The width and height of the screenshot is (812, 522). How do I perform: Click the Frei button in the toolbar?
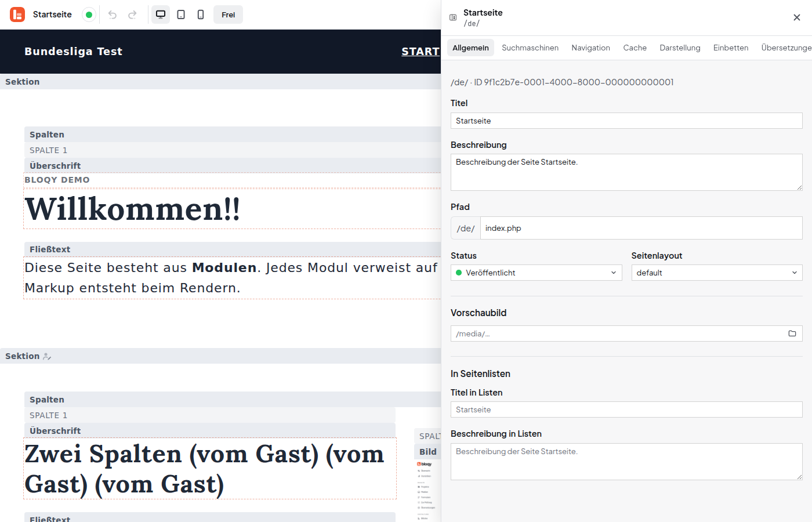[229, 14]
